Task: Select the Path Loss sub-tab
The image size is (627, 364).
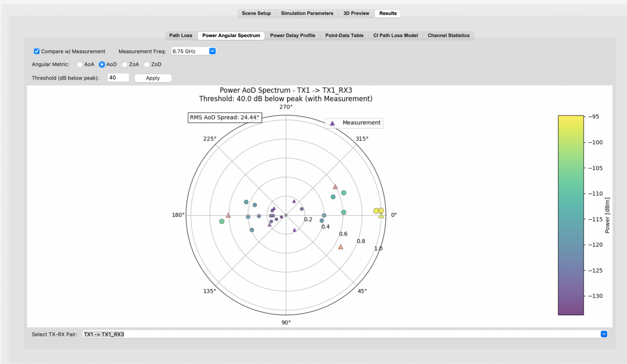Action: [181, 36]
